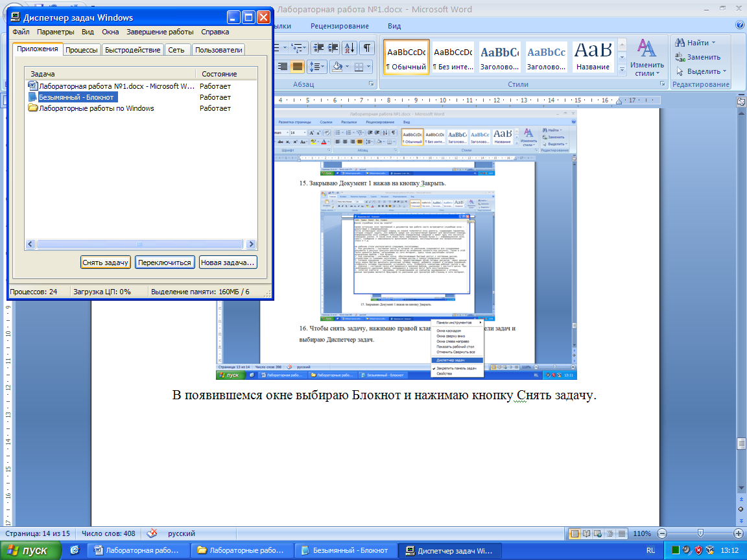747x560 pixels.
Task: Select Лабораторные работы по Windows task
Action: (x=141, y=108)
